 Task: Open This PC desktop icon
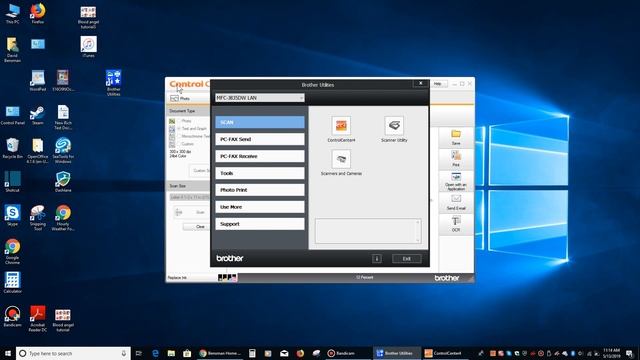click(x=12, y=13)
